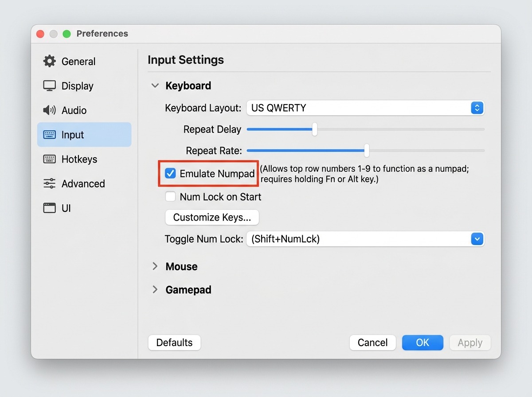This screenshot has height=397, width=532.
Task: Click the Audio speaker icon
Action: point(50,110)
